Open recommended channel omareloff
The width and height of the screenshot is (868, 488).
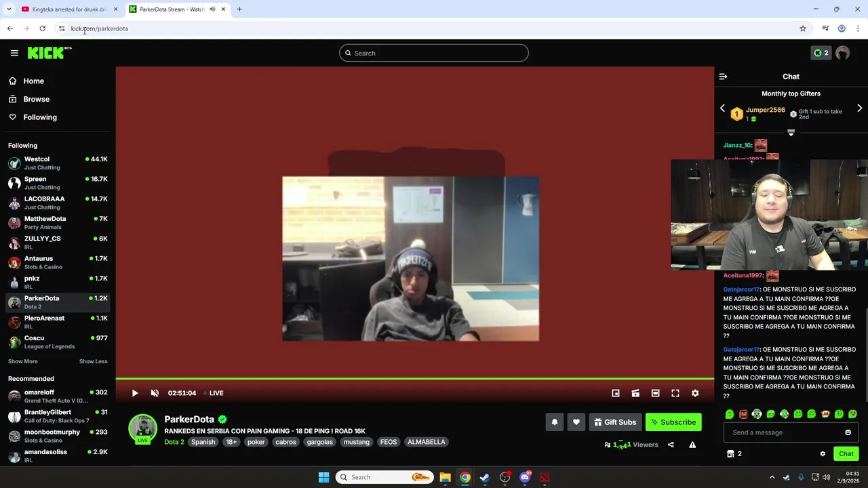[58, 396]
